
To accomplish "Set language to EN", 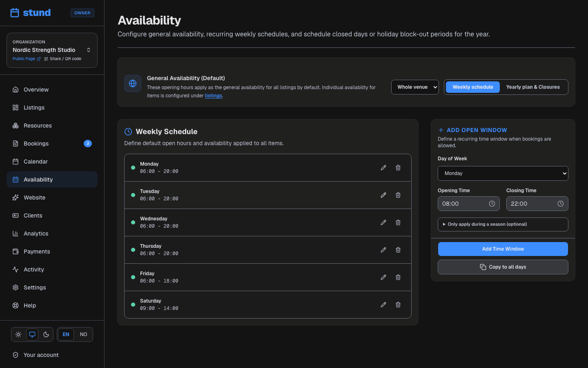I will 66,334.
